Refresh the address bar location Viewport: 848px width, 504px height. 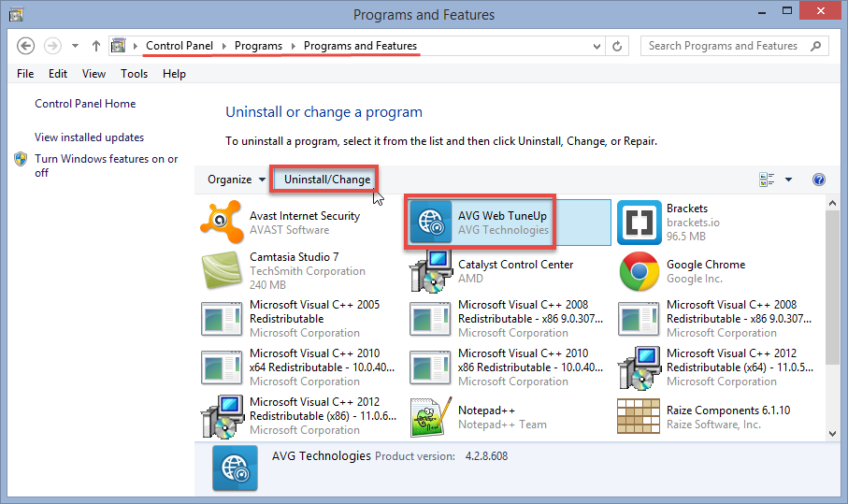[x=617, y=46]
